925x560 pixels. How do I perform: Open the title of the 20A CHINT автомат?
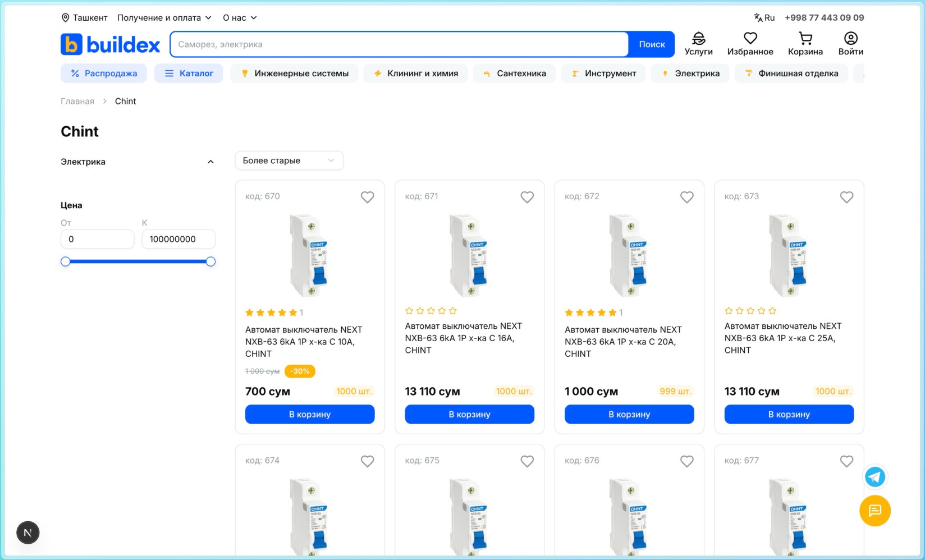[x=623, y=342]
